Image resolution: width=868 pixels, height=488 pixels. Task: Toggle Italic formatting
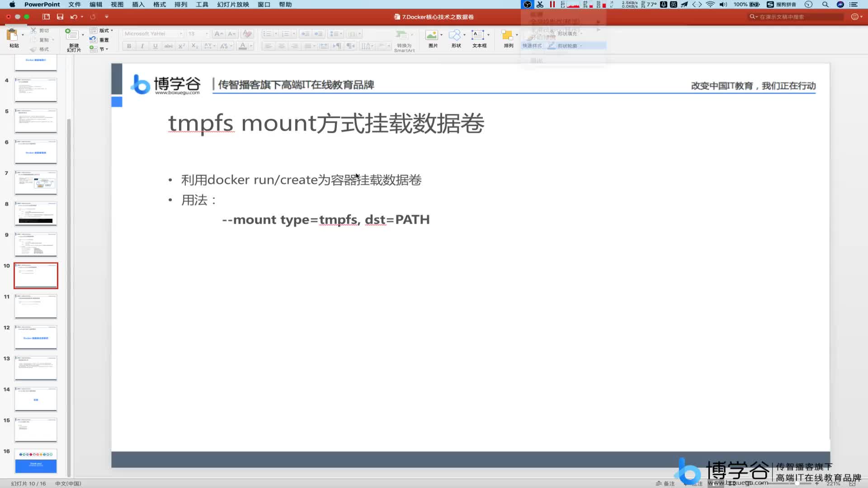pos(142,46)
